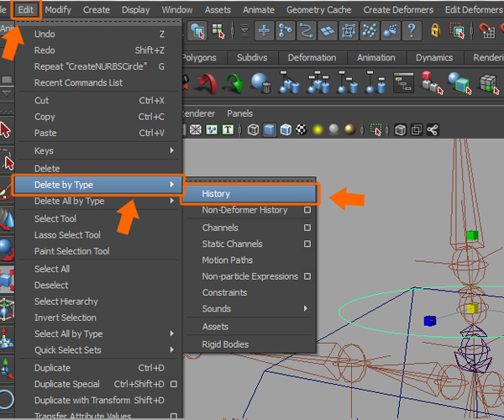Screen dimensions: 504x420
Task: Select the arrow Select Tool in toolbox
Action: [6, 130]
